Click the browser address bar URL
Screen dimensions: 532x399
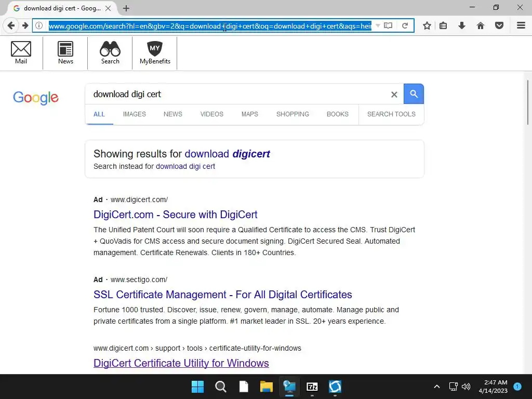(210, 26)
